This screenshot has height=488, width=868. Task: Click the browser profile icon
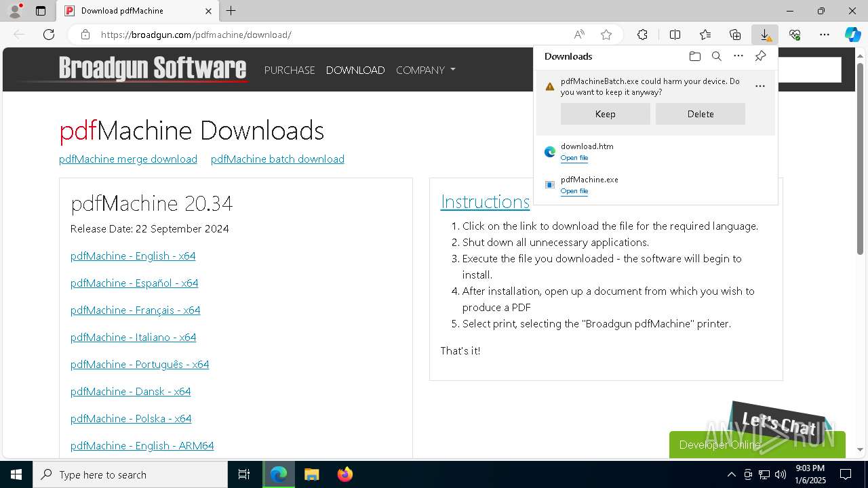pyautogui.click(x=15, y=11)
